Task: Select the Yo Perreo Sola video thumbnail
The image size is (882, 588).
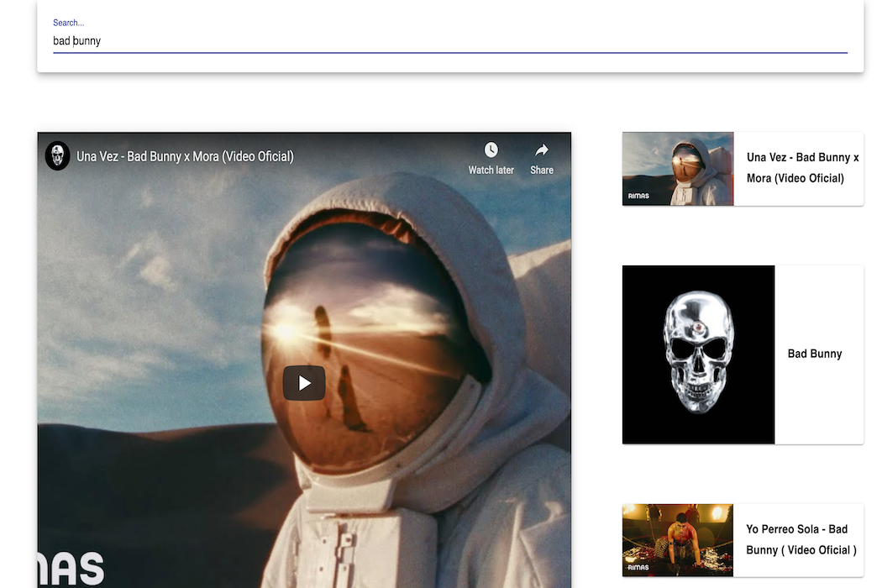Action: point(677,540)
